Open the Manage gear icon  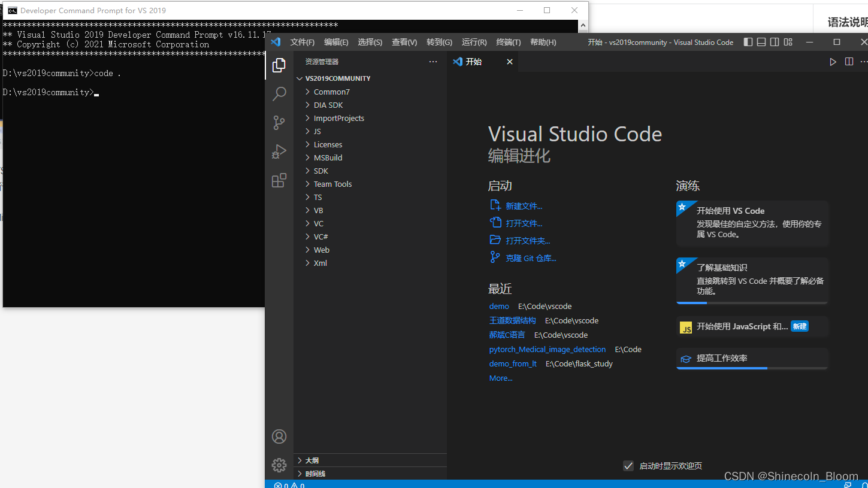[x=279, y=465]
